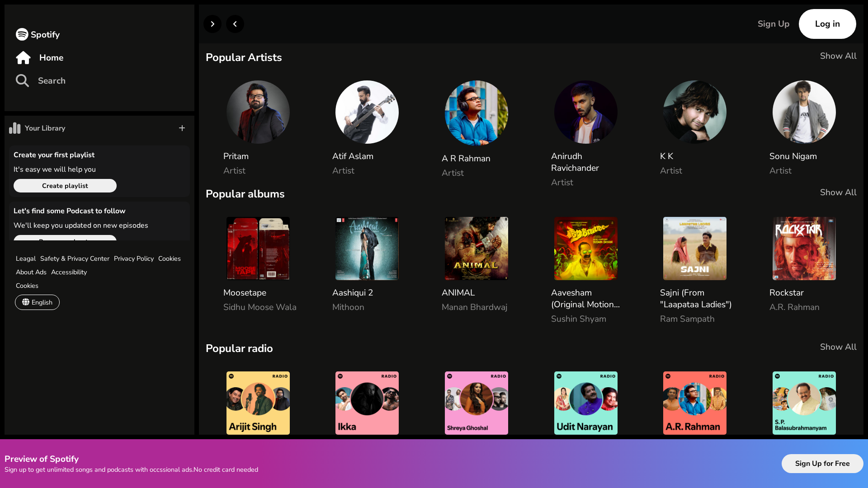Image resolution: width=868 pixels, height=488 pixels.
Task: Click the Atif Aslam artist name
Action: pyautogui.click(x=353, y=156)
